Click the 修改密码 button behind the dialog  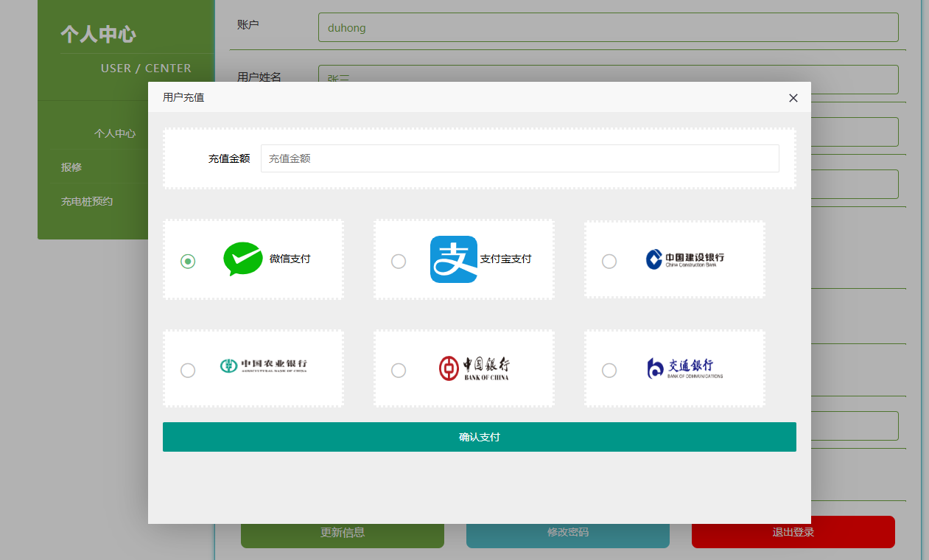(568, 536)
